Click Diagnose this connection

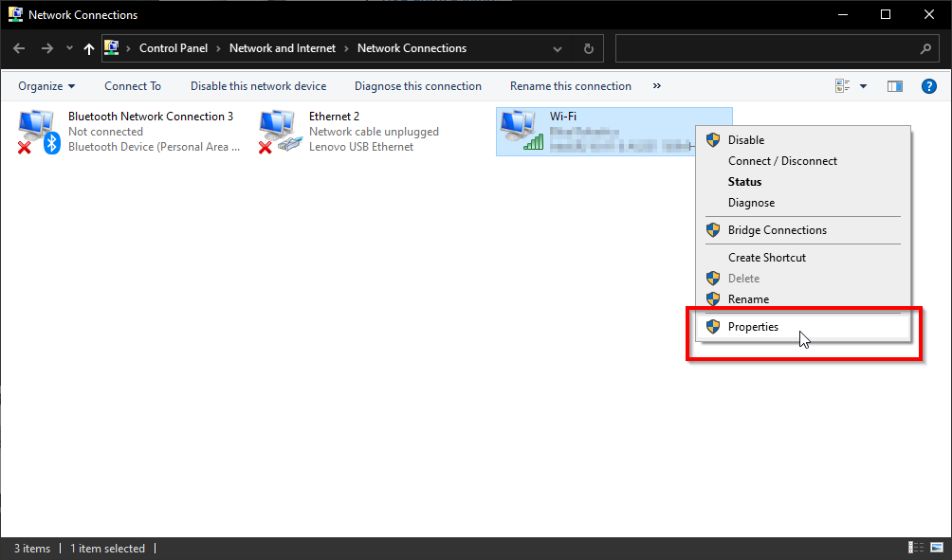click(417, 85)
